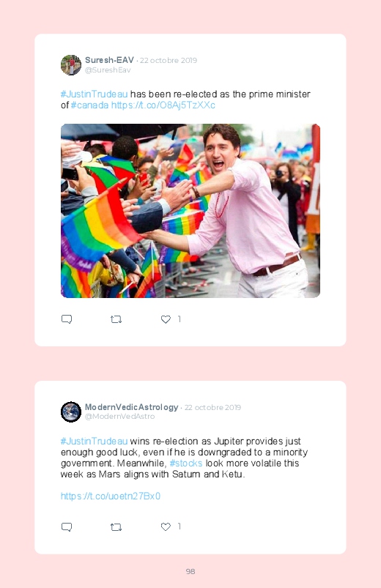Follow link https://t.co/uoetn27Bx0

point(111,496)
